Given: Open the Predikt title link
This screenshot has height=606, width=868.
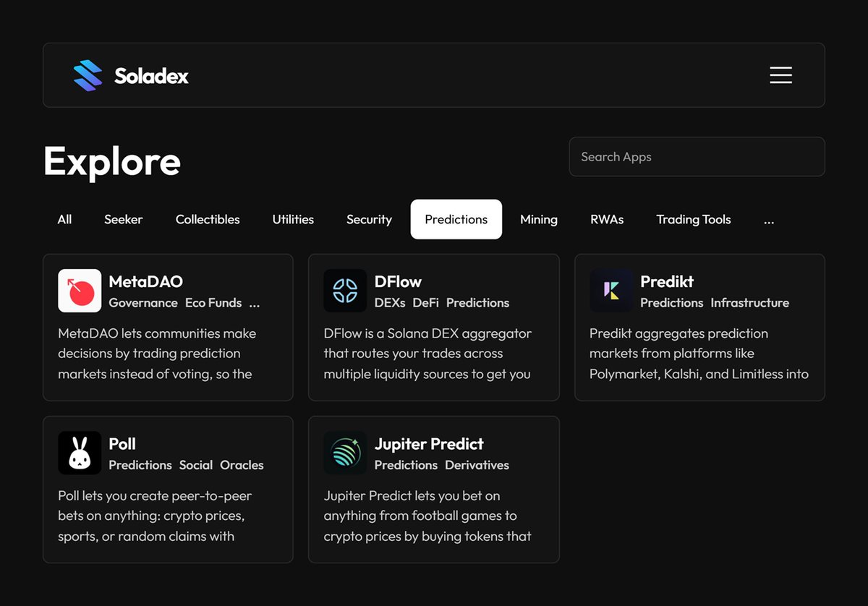Looking at the screenshot, I should [x=667, y=281].
